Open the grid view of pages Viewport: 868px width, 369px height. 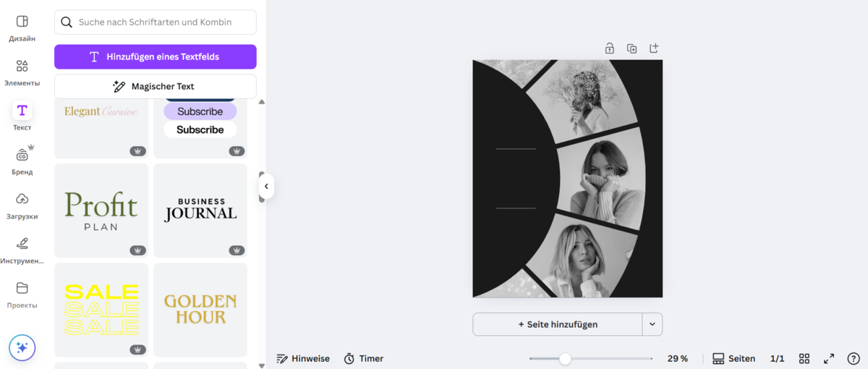click(804, 359)
